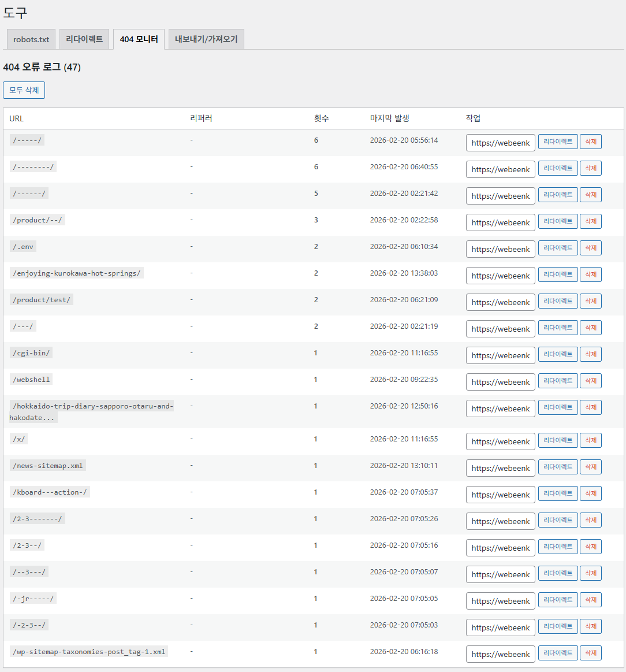Image resolution: width=626 pixels, height=672 pixels.
Task: Delete the /.env log entry
Action: tap(590, 248)
